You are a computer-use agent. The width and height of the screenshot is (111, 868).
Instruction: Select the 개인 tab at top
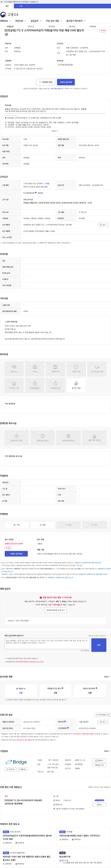click(x=7, y=6)
